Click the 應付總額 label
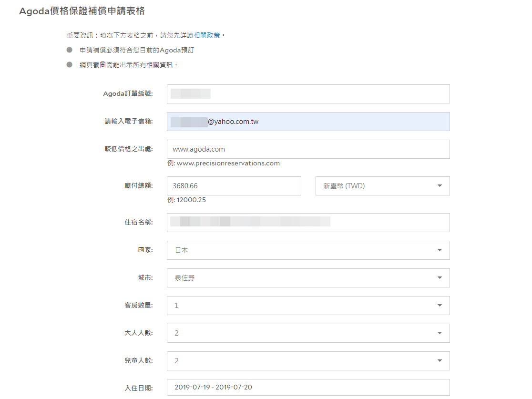532x399 pixels. tap(139, 185)
